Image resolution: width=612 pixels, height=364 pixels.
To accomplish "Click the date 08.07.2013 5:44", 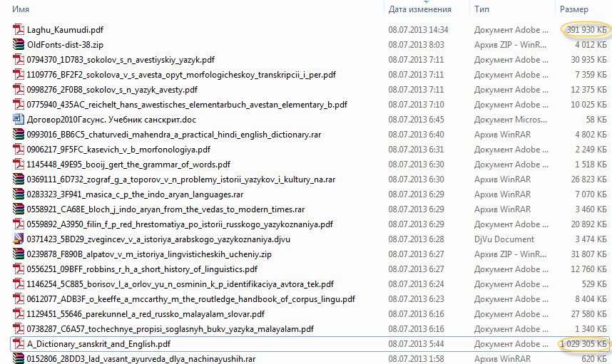I will [416, 344].
